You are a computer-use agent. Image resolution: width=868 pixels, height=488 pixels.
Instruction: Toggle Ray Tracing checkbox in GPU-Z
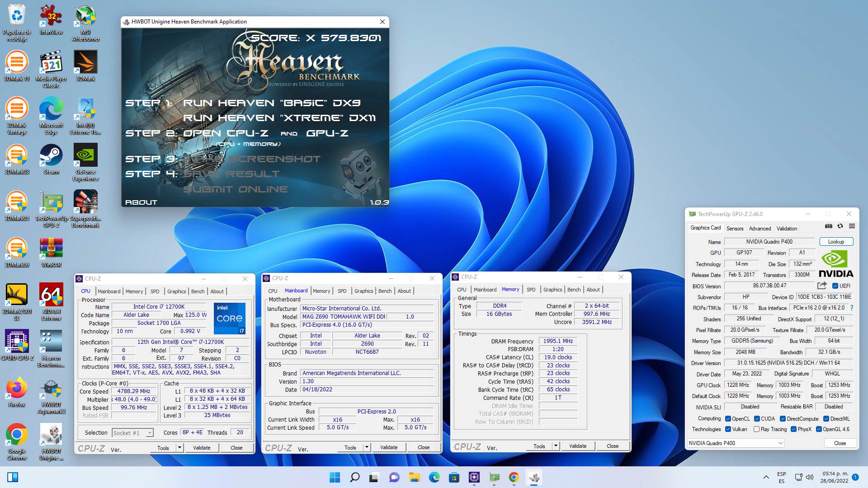pyautogui.click(x=756, y=429)
